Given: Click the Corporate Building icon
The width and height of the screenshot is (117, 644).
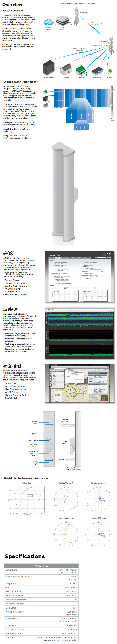Looking at the screenshot, I should click(x=49, y=68).
